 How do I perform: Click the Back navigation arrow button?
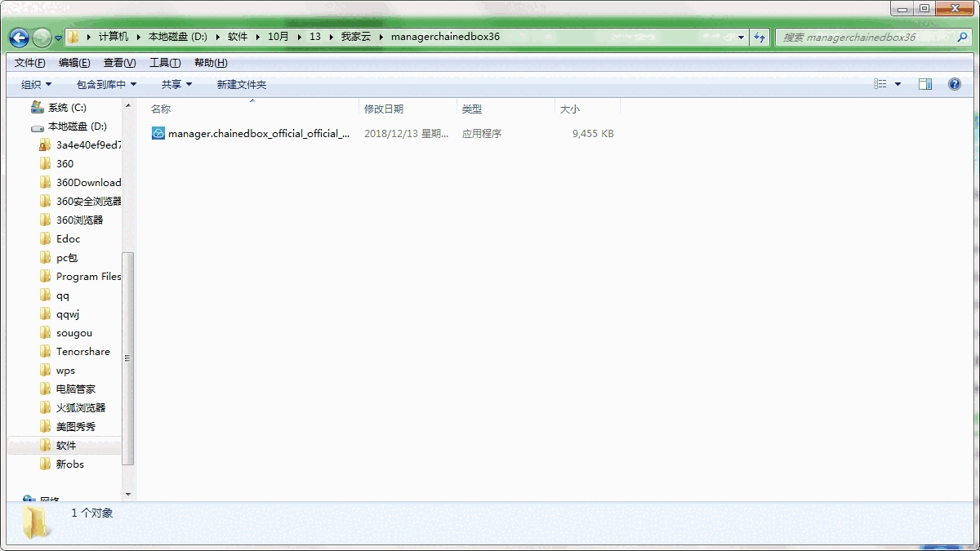click(x=19, y=37)
